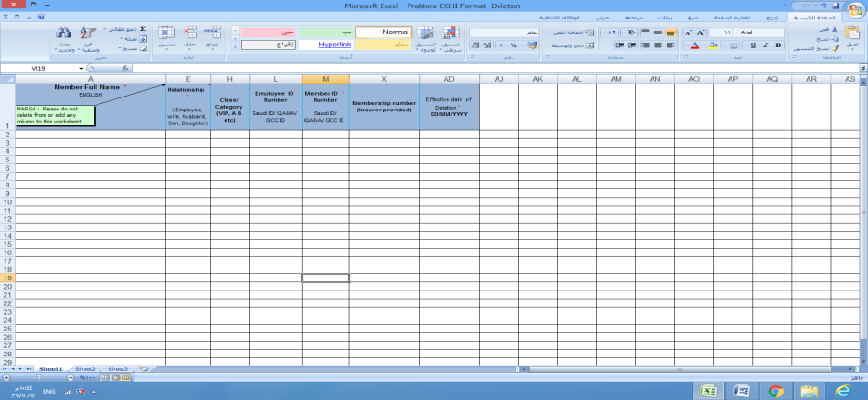Apply the yellow Neutral cell style

pos(383,45)
